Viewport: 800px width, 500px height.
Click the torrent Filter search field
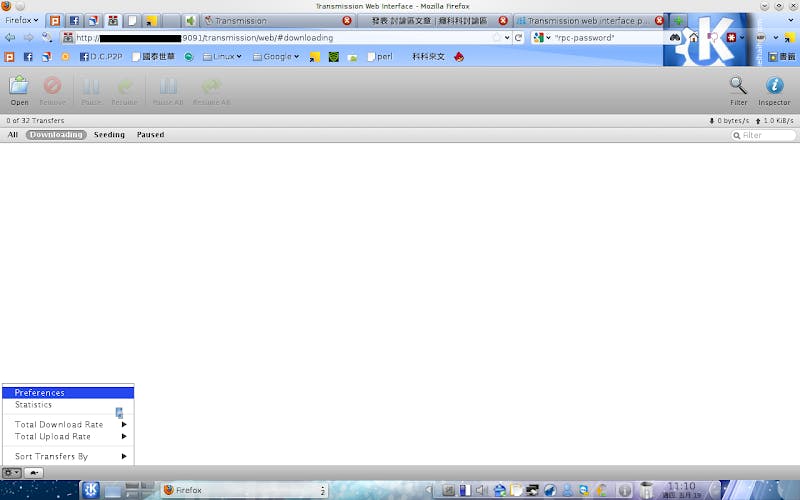(767, 135)
